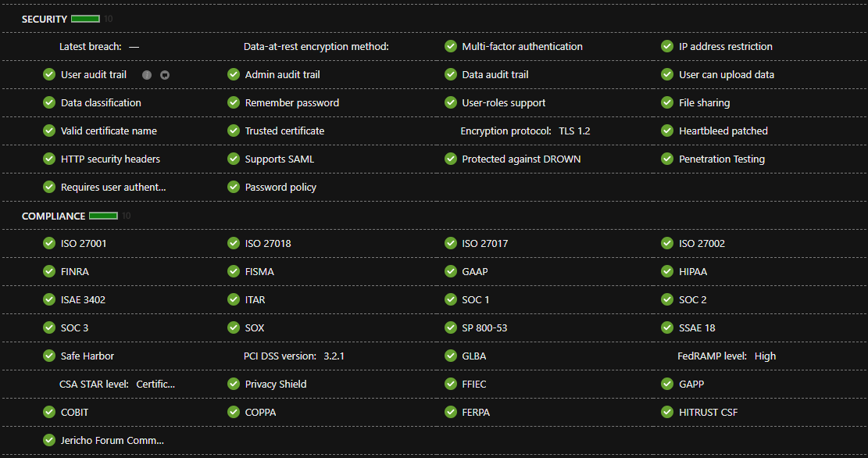
Task: Click the CSA STAR level value
Action: [155, 385]
